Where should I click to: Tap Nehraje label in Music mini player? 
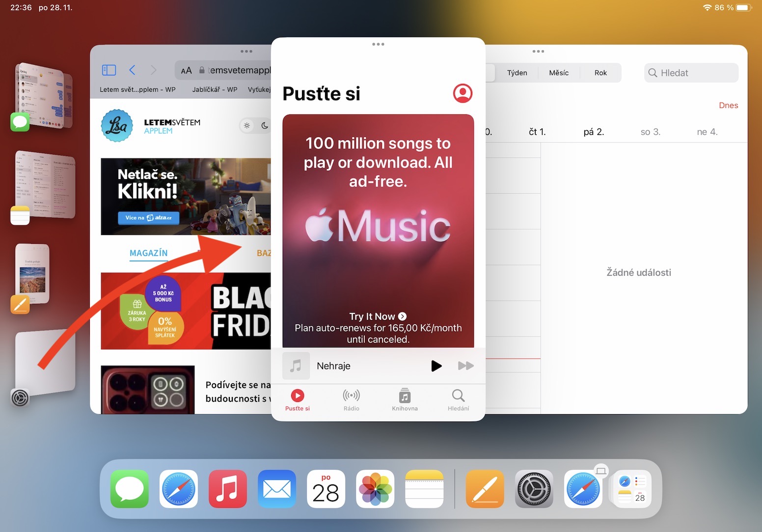(x=333, y=366)
